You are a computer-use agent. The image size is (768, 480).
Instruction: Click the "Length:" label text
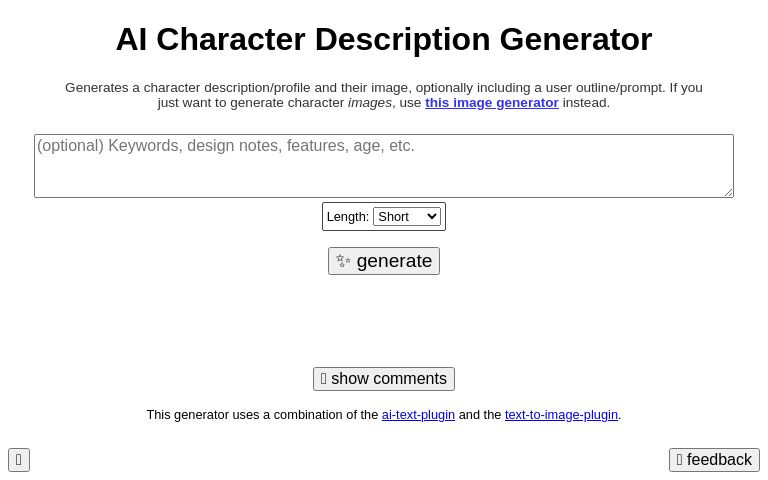(x=347, y=217)
